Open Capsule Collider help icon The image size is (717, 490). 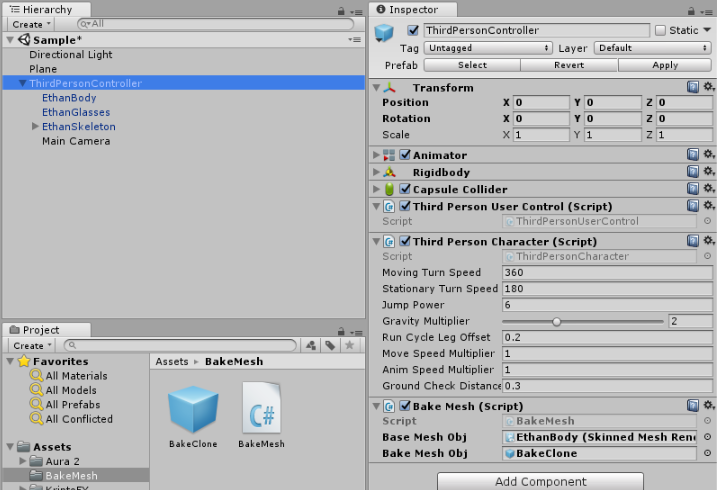coord(693,188)
